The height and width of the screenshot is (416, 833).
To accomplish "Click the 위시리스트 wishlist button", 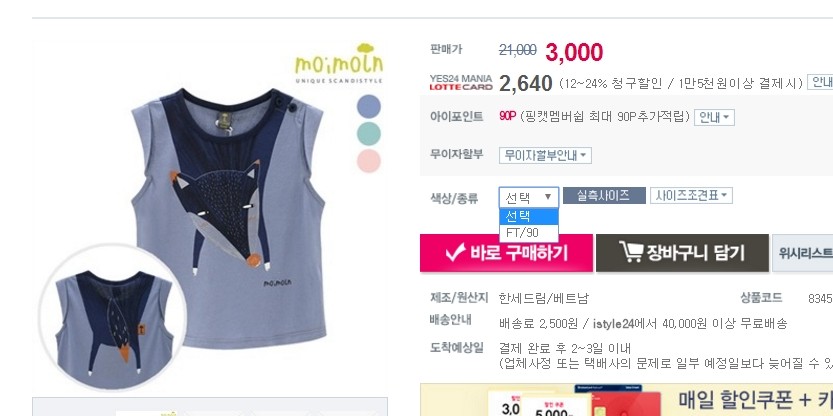I will point(802,253).
